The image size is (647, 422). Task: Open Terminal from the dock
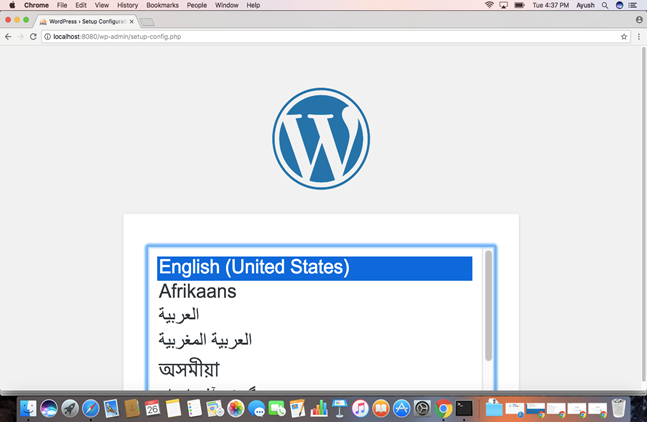(x=464, y=409)
